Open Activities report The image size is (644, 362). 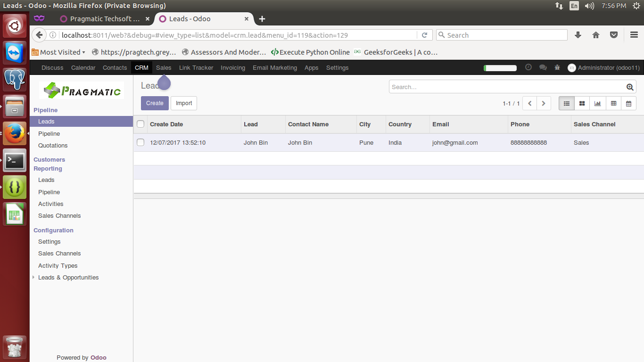[50, 204]
